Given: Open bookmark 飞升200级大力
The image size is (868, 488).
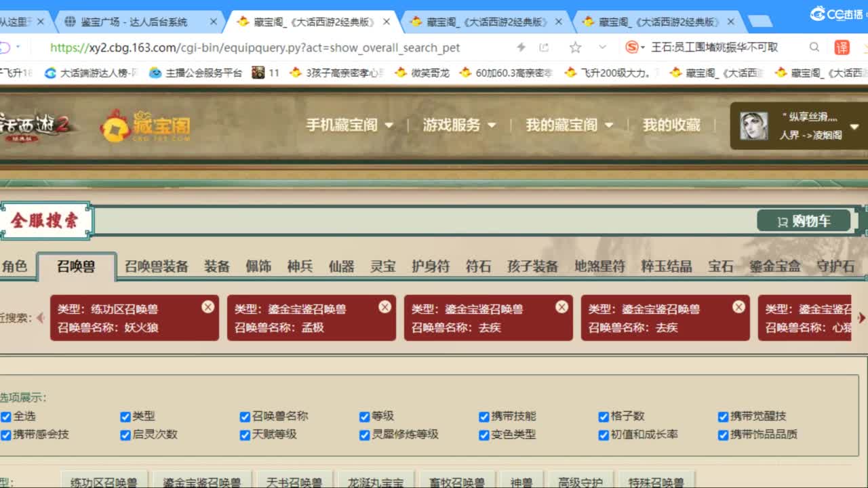Looking at the screenshot, I should pos(610,73).
